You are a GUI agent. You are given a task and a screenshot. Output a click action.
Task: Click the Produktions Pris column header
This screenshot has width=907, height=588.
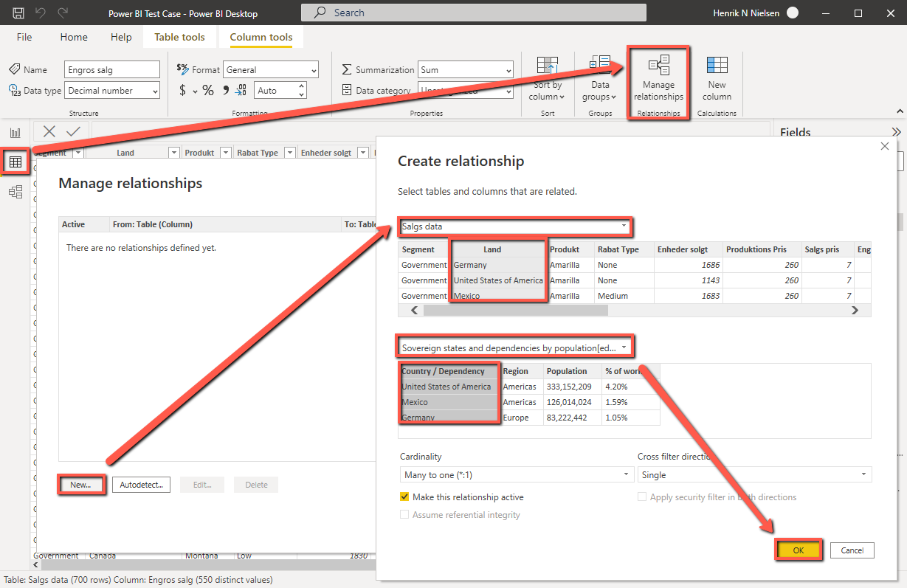761,249
